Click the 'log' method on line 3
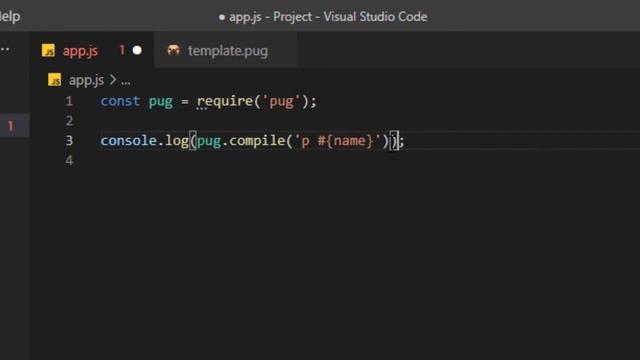The height and width of the screenshot is (360, 640). click(x=176, y=141)
